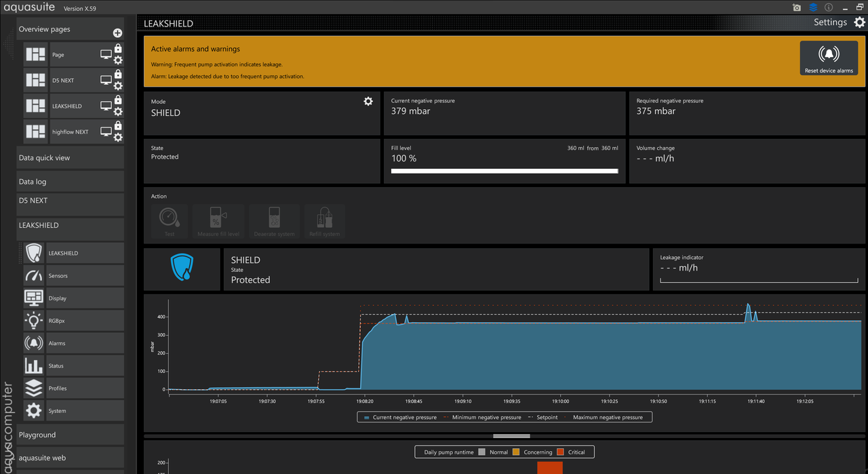
Task: Click the monitor icon on highflow NEXT overview
Action: pos(106,132)
